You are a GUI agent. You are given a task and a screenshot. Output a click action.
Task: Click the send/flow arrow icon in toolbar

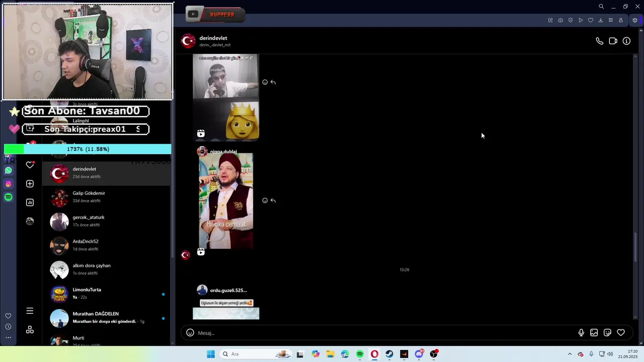pyautogui.click(x=581, y=20)
